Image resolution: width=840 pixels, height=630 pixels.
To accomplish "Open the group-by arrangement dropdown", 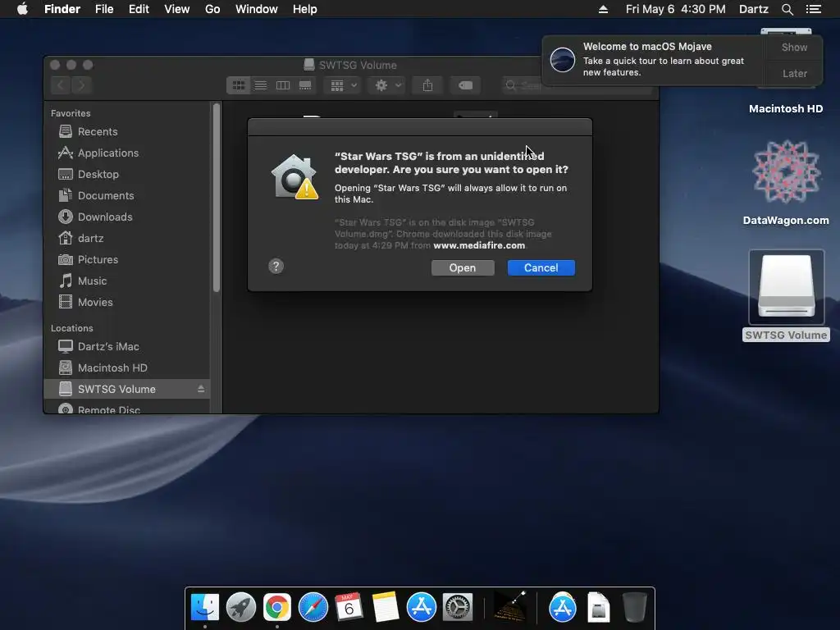I will [344, 85].
